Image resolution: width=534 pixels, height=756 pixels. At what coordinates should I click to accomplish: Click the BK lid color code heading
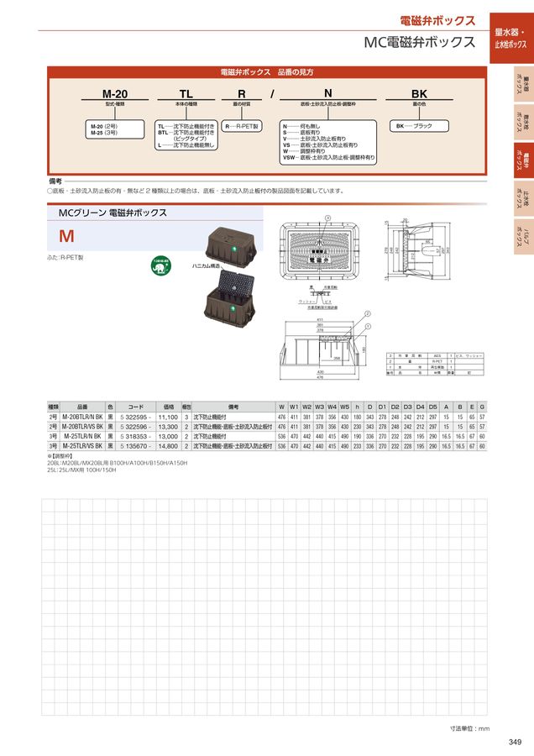tap(419, 94)
